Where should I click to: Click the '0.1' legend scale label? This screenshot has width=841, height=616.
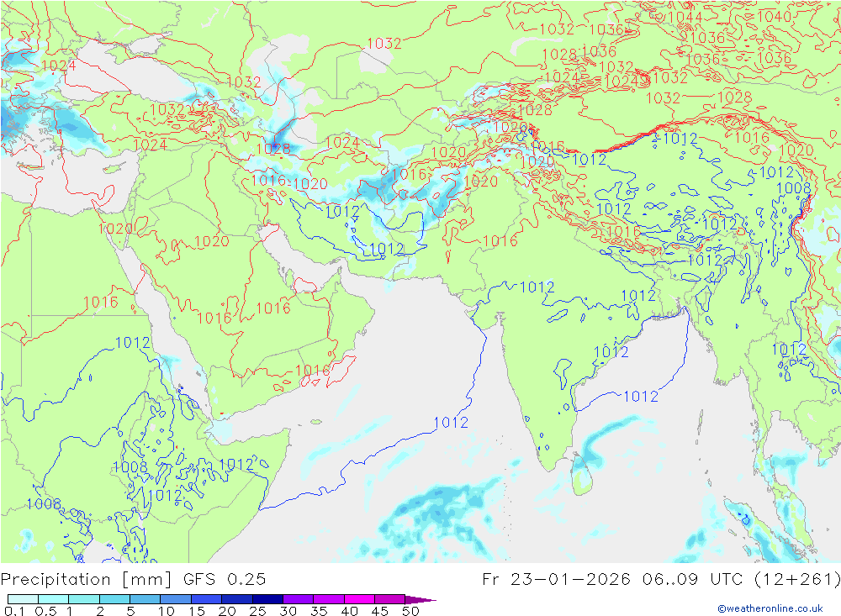(14, 611)
